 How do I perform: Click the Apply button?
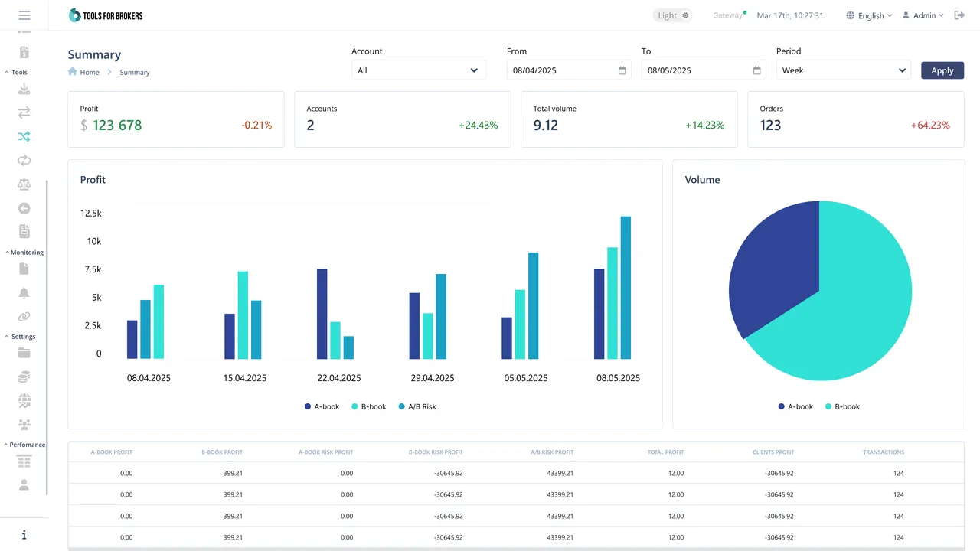942,70
